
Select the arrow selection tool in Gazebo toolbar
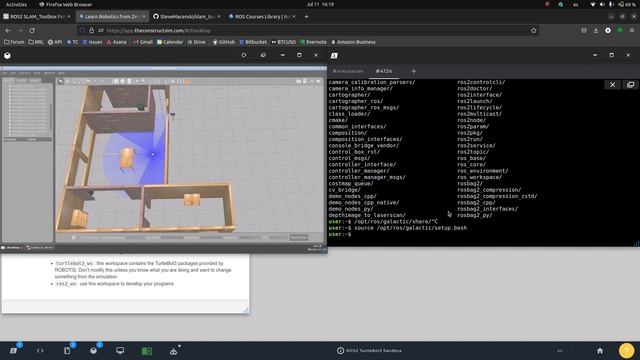pos(60,81)
